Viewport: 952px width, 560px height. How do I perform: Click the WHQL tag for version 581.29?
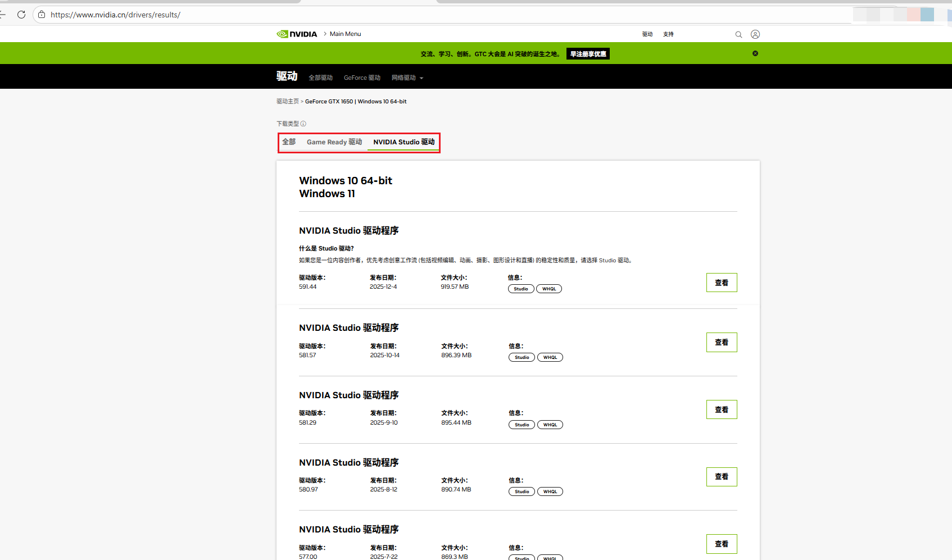tap(550, 425)
